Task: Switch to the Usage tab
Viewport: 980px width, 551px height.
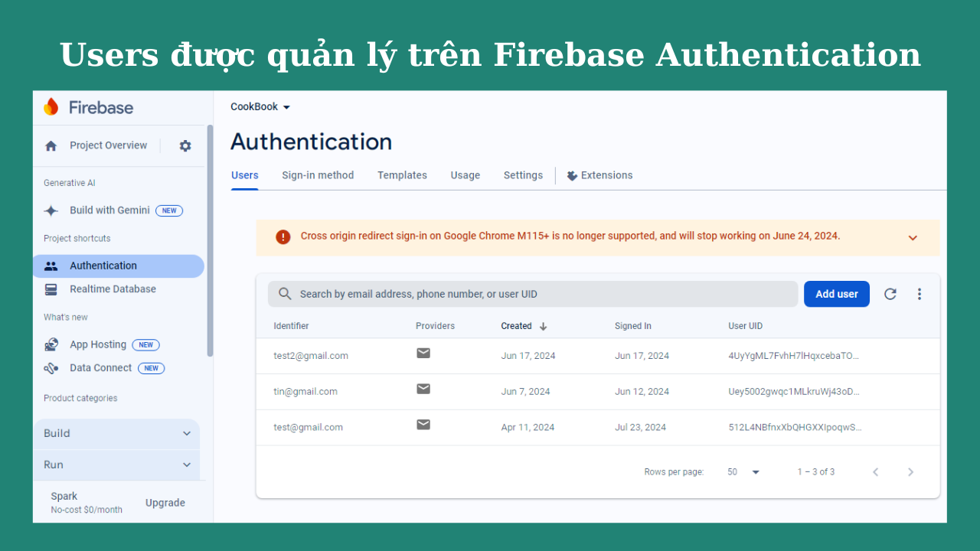Action: 465,175
